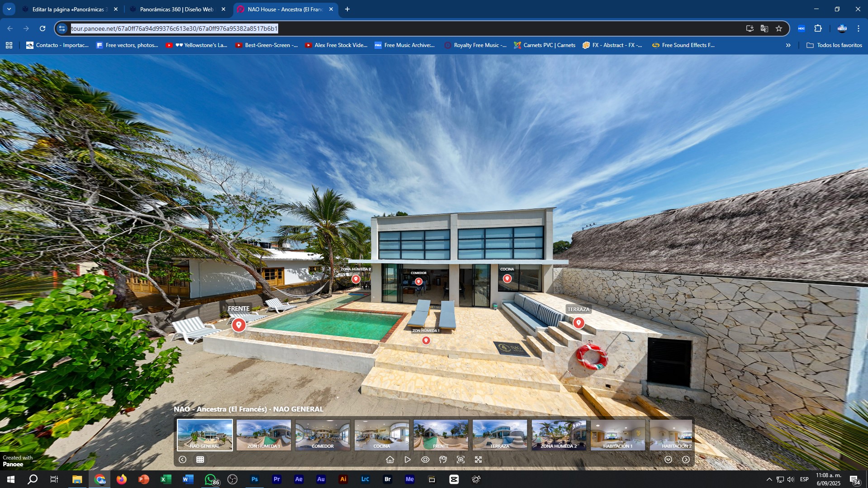Bookmark this page with the star icon

click(x=779, y=28)
